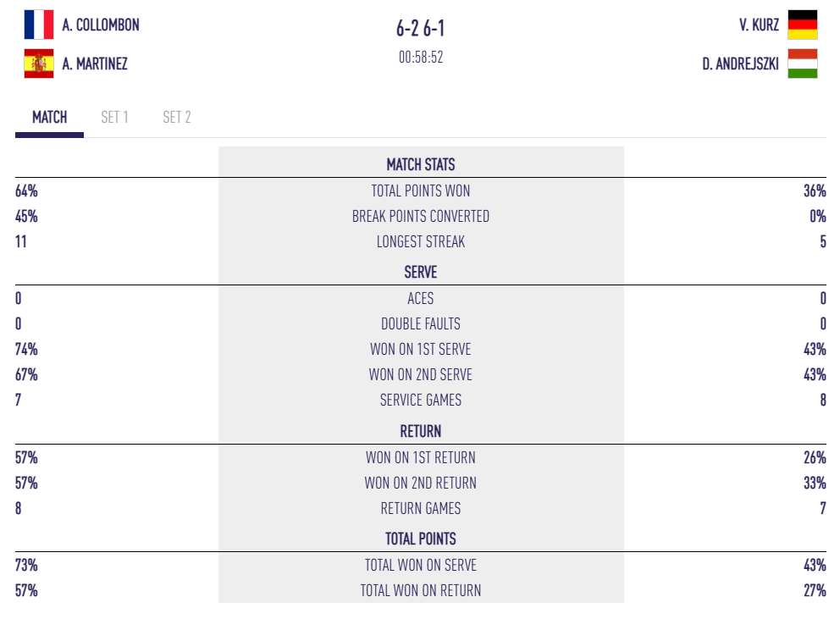This screenshot has height=619, width=840.
Task: Click the 6-2 6-1 match score
Action: click(420, 29)
